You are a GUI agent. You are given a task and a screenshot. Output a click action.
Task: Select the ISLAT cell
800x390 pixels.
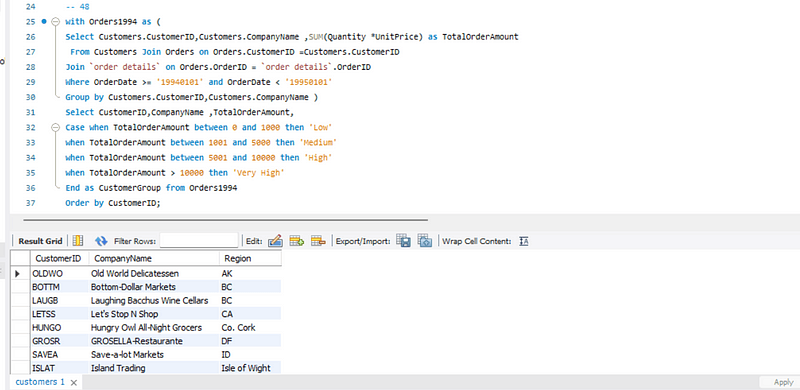tap(60, 368)
